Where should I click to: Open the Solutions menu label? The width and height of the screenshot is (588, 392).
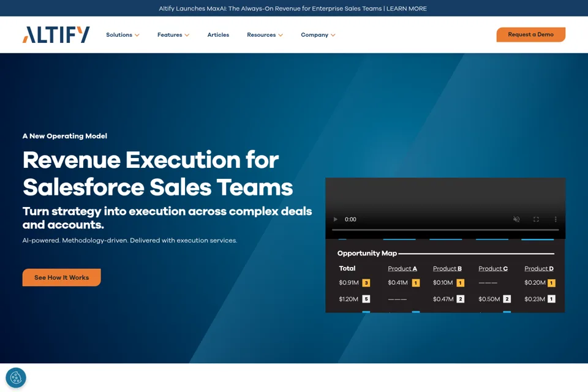click(x=119, y=34)
